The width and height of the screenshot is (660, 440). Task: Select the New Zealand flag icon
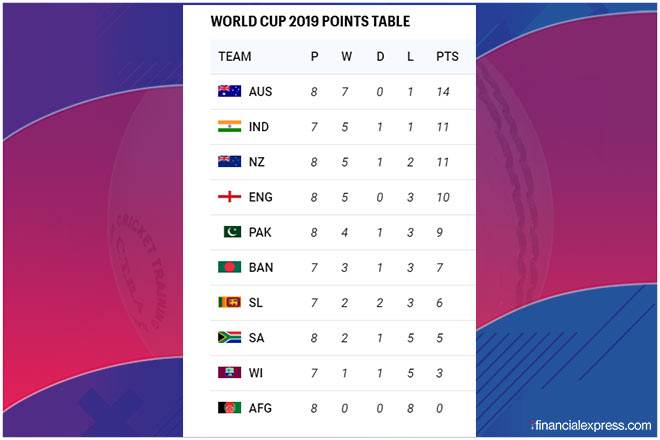[x=230, y=162]
